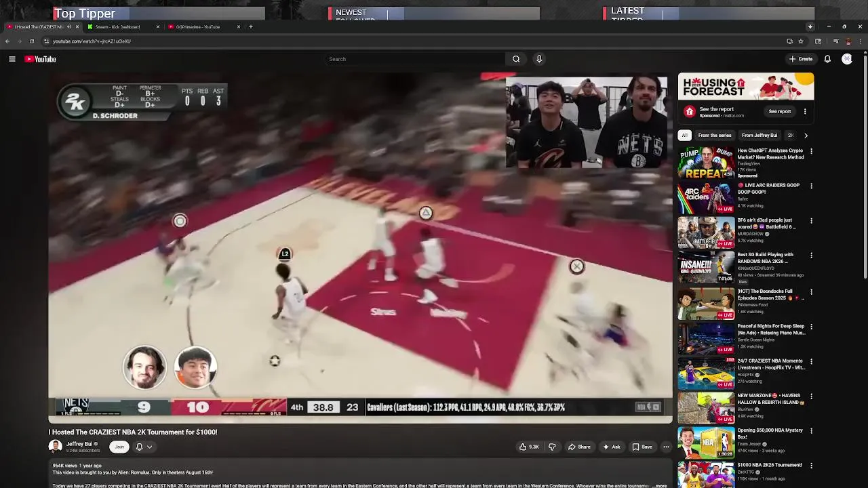Select From Jeffrey Bui chip
This screenshot has width=868, height=488.
pos(759,136)
